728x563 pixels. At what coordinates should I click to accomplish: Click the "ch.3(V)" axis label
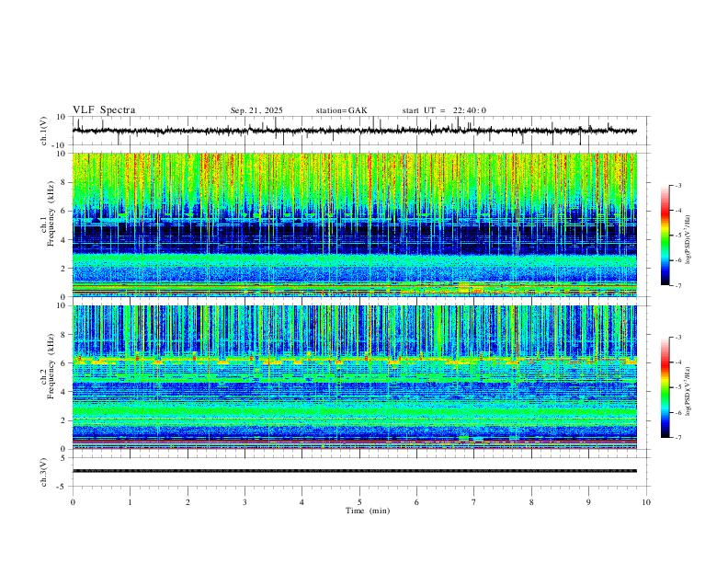pyautogui.click(x=43, y=473)
